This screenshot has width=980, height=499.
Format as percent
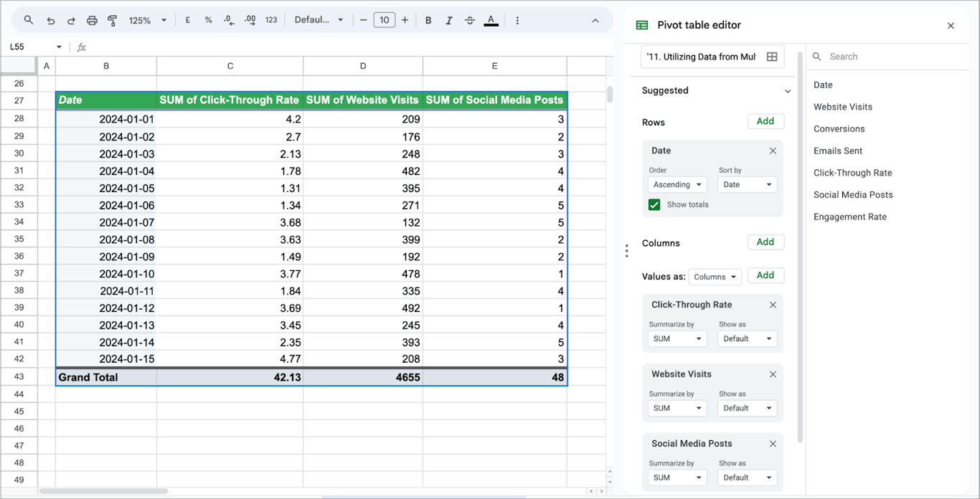tap(209, 20)
